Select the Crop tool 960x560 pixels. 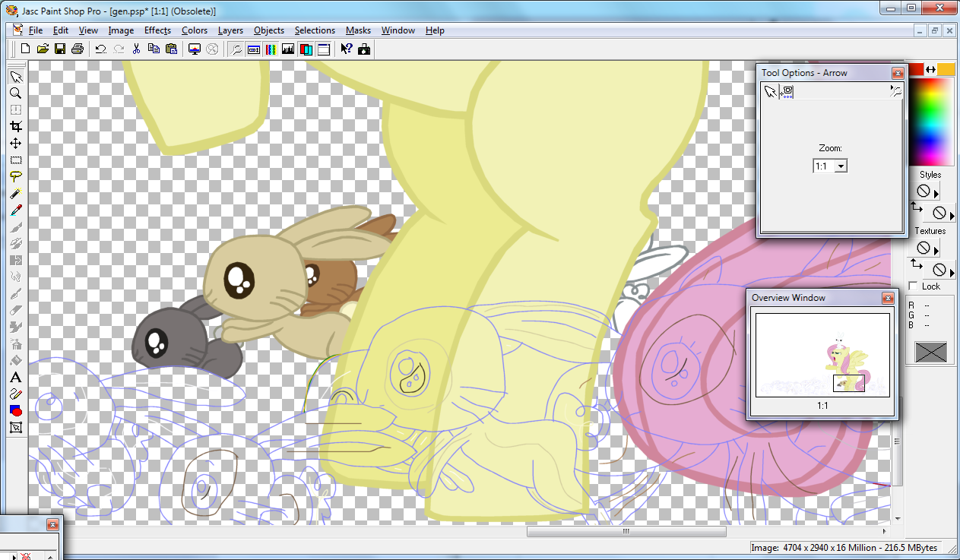coord(15,127)
